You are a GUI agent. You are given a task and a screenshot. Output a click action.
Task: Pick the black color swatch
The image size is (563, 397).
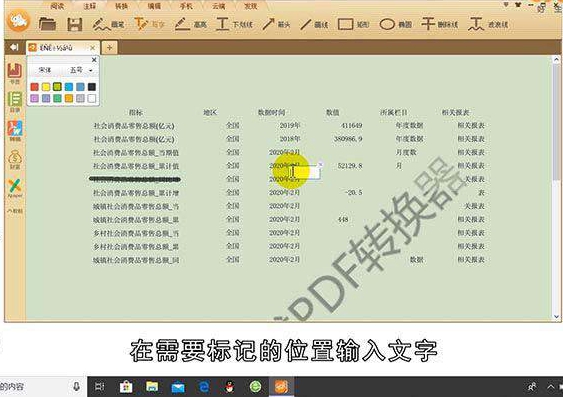(92, 87)
